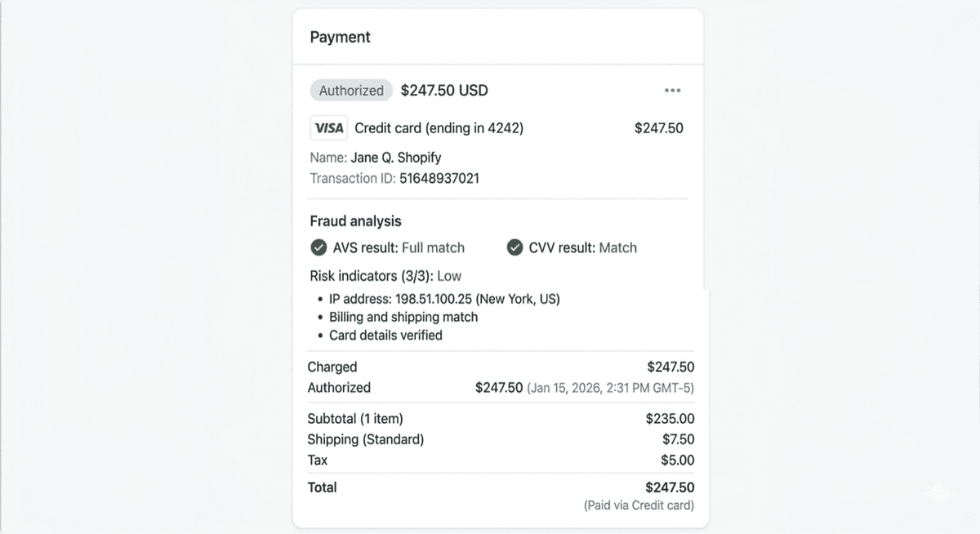This screenshot has height=534, width=980.
Task: Select the Authorized status badge
Action: pyautogui.click(x=351, y=90)
